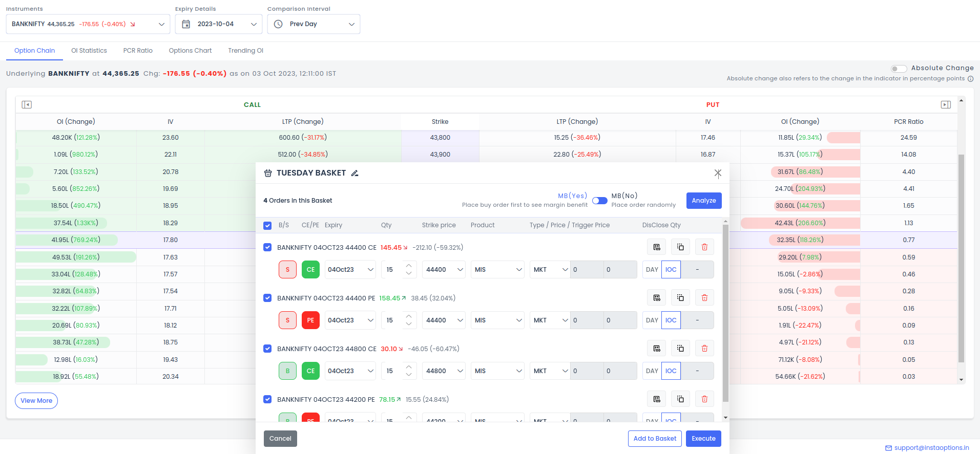Open strike price dropdown on 44400 CE order

tap(444, 270)
